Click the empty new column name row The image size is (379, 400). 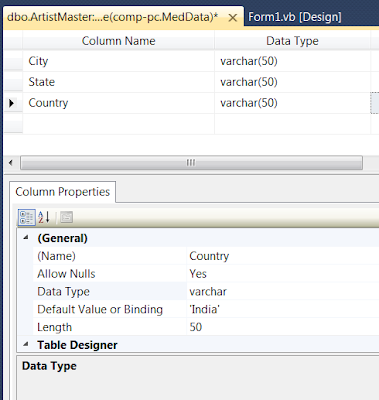point(119,124)
